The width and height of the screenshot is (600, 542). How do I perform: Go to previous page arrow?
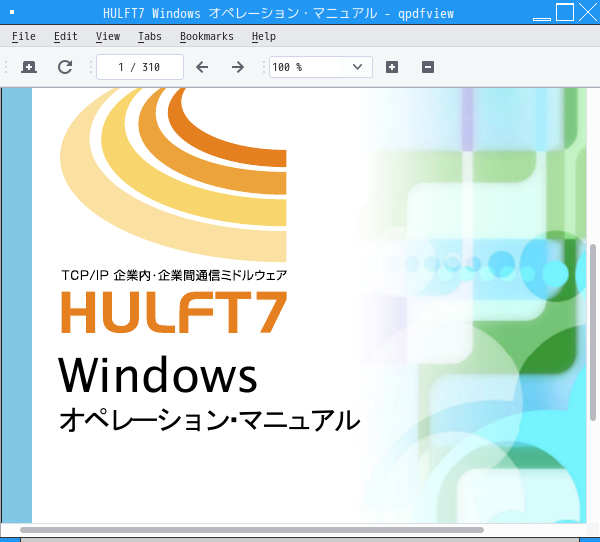(202, 67)
